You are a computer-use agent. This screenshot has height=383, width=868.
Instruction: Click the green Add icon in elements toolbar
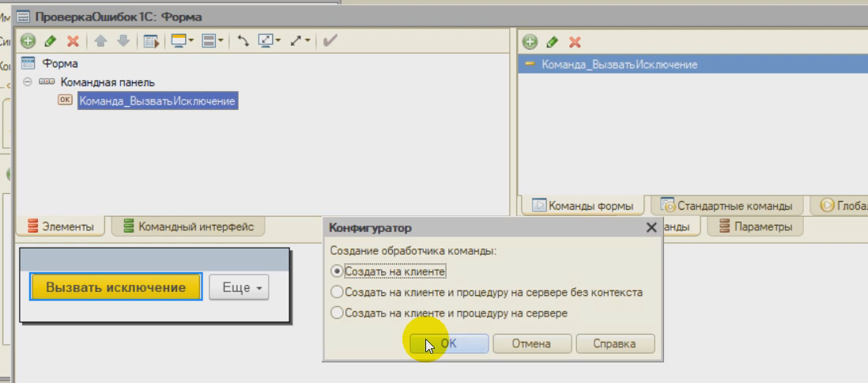tap(28, 40)
